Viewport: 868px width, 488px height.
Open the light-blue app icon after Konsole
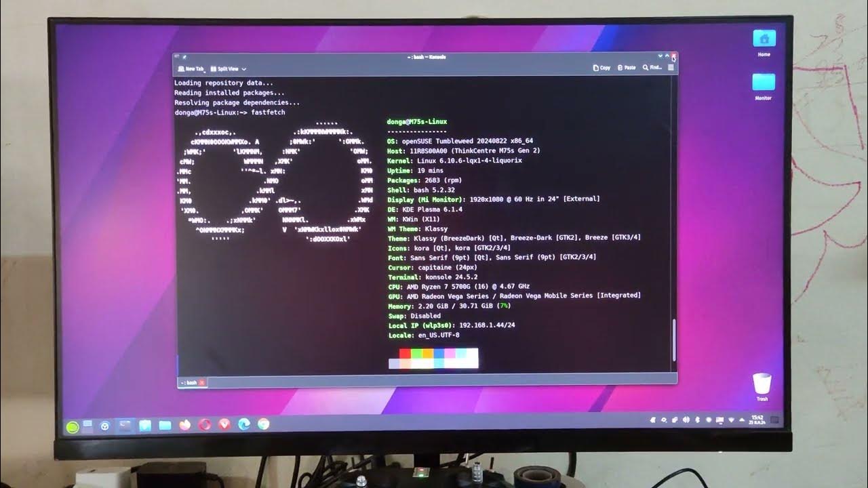145,426
